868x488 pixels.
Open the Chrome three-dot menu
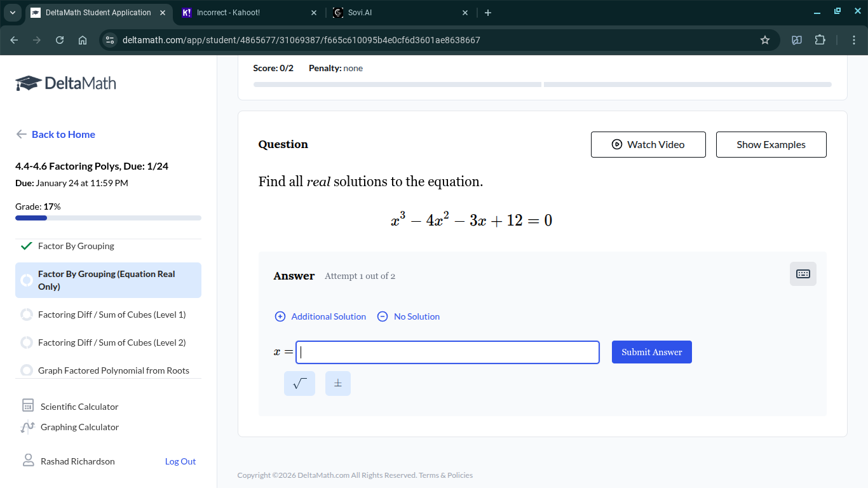(855, 40)
